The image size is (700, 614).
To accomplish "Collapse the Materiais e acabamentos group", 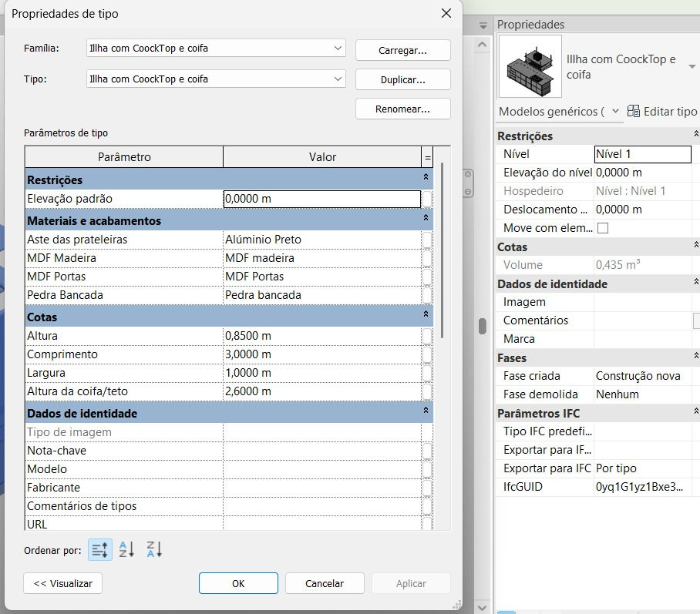I will [x=426, y=218].
